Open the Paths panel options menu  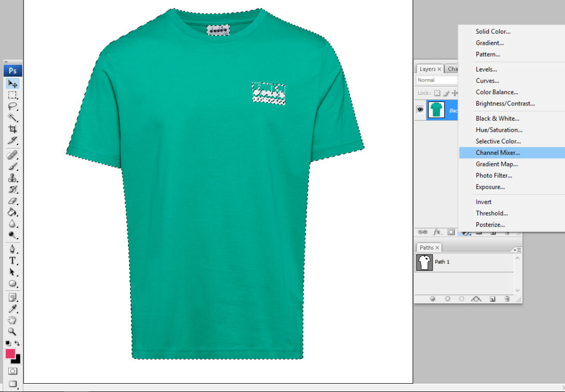tap(518, 249)
